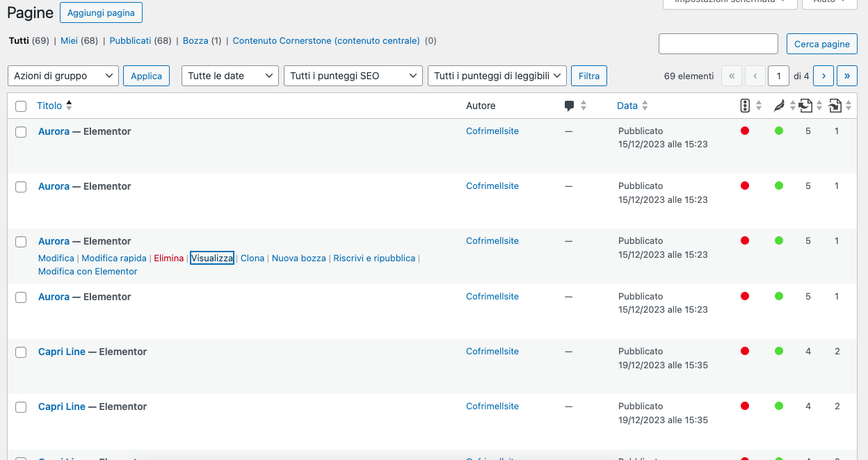Sort the table by Data
868x460 pixels.
632,106
